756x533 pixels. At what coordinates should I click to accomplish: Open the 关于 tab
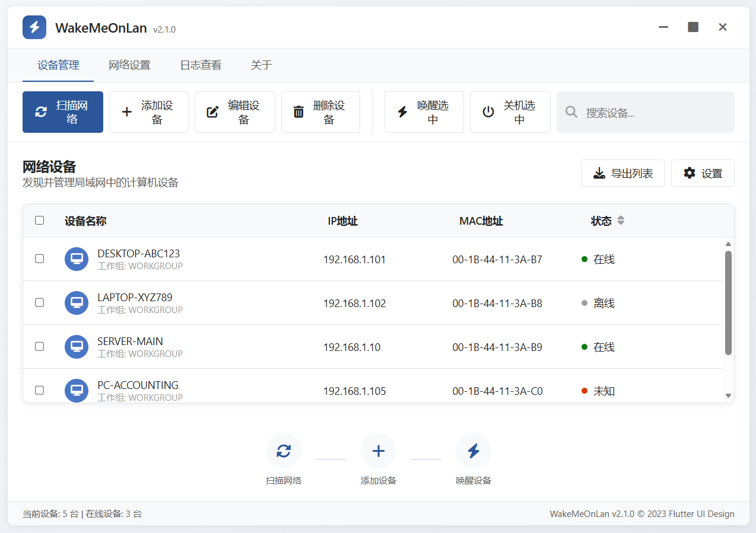click(261, 65)
